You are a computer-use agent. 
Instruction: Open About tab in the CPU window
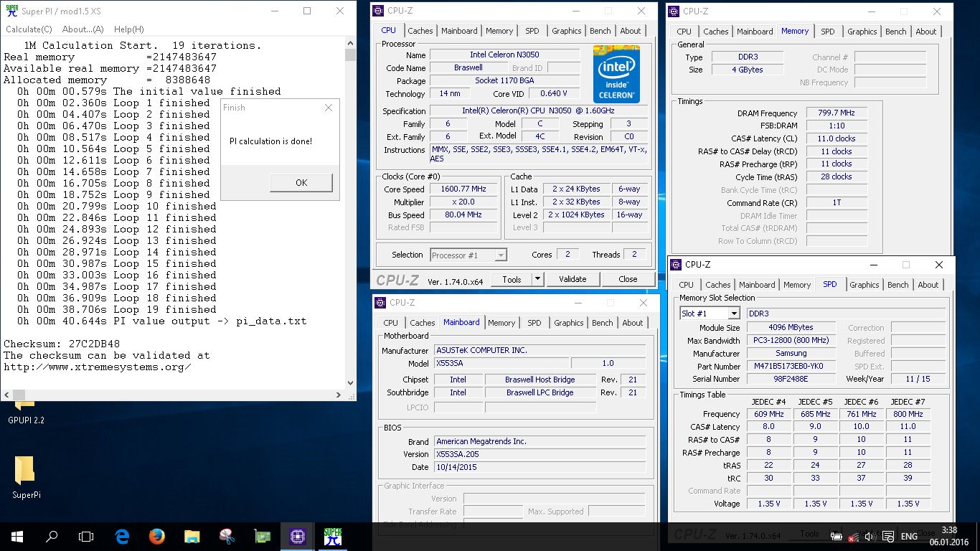[x=631, y=31]
